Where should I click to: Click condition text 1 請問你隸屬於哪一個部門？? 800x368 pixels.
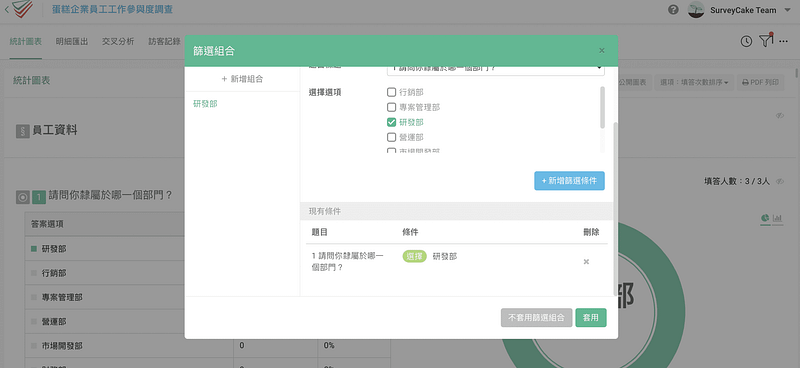347,261
